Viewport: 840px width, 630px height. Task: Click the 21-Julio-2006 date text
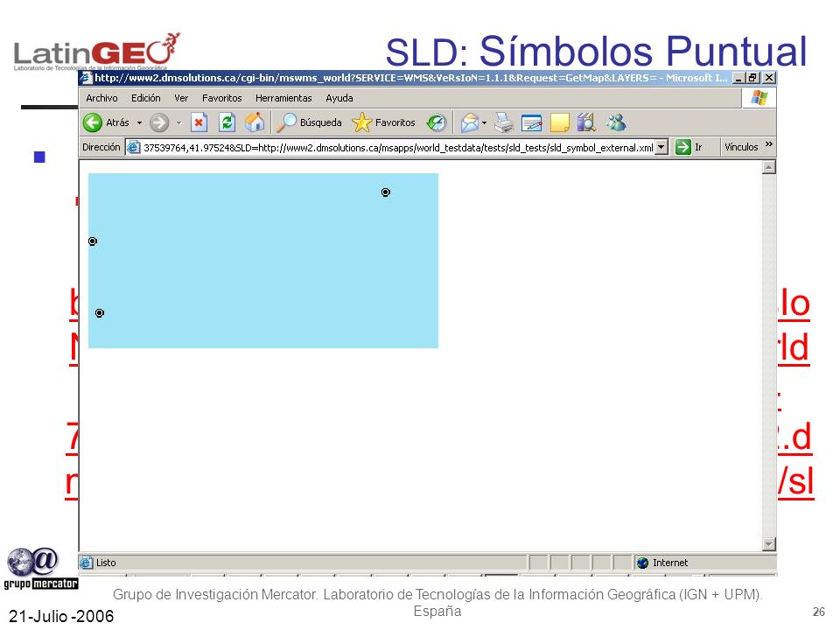[61, 616]
